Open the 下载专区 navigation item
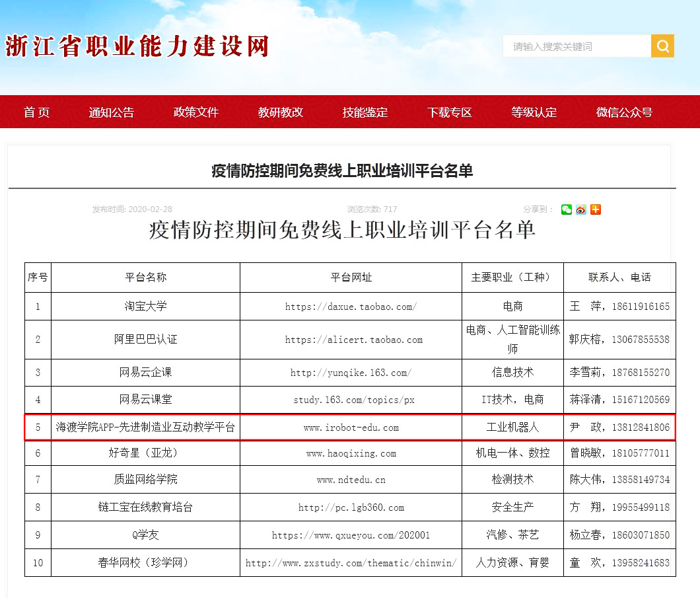 (x=450, y=112)
